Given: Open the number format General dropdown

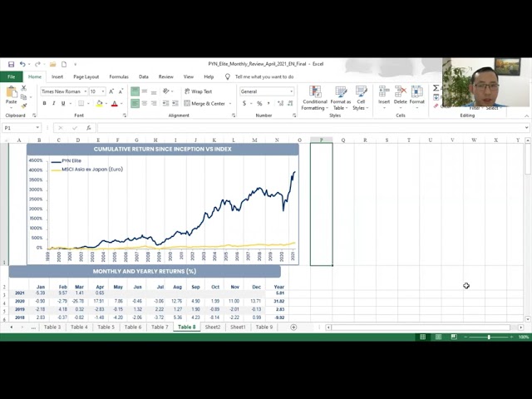Looking at the screenshot, I should [291, 91].
